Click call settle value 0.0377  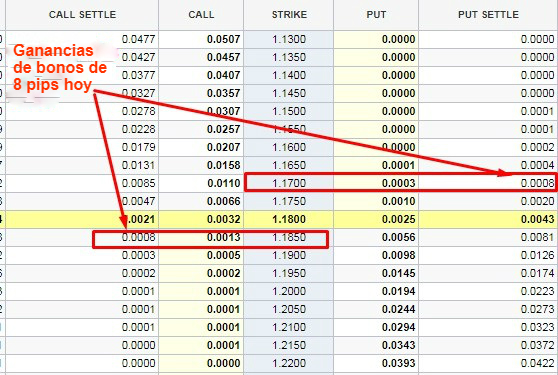click(138, 75)
